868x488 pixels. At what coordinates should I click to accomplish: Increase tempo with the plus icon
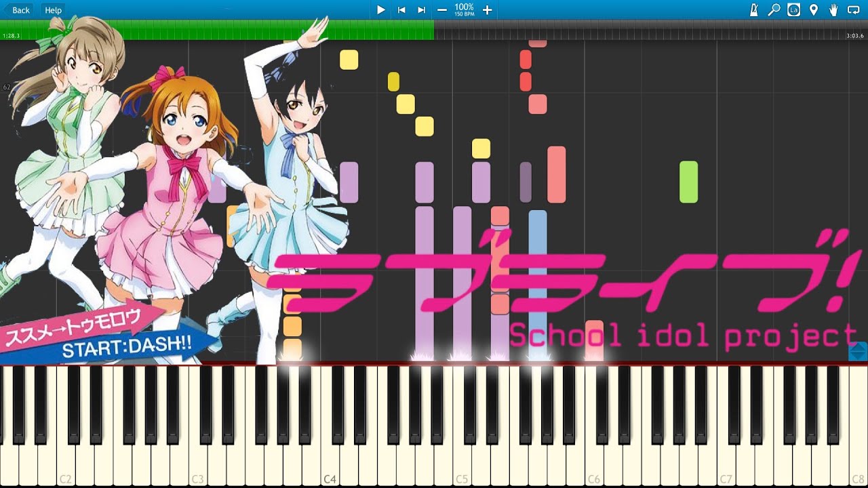click(487, 10)
